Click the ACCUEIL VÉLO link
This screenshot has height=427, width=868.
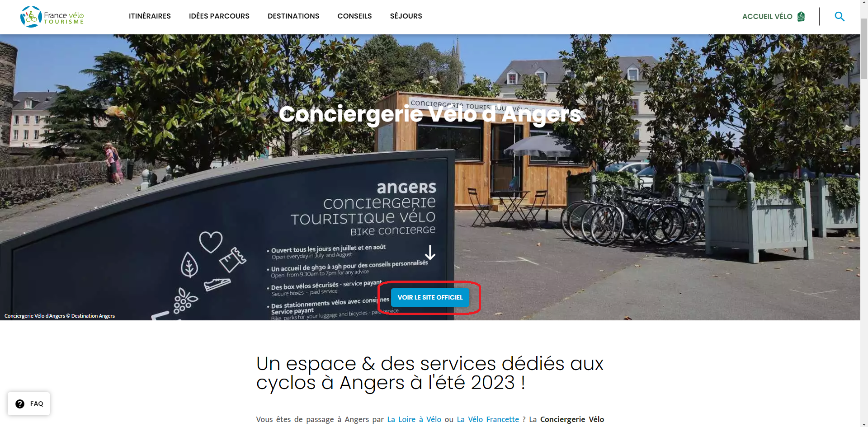coord(767,17)
